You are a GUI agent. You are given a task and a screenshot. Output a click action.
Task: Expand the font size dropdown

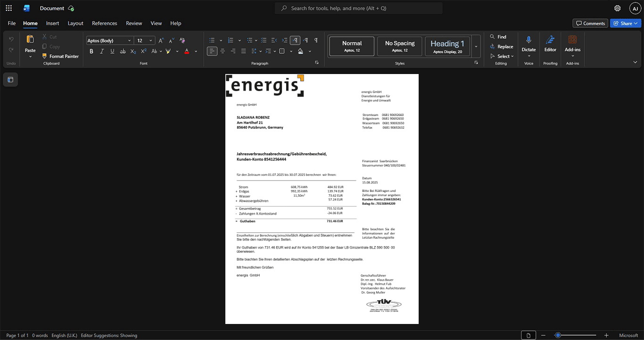[x=151, y=41]
